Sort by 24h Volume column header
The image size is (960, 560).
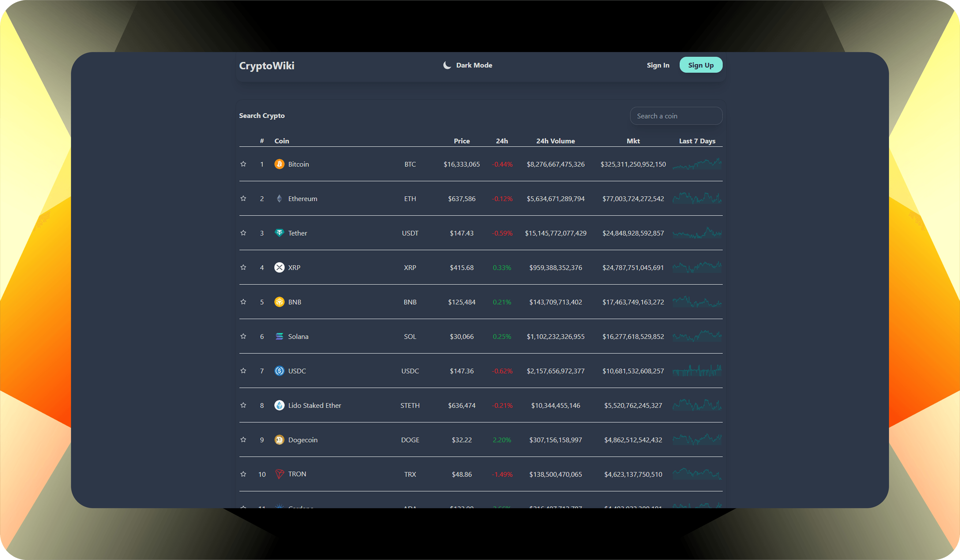(555, 140)
